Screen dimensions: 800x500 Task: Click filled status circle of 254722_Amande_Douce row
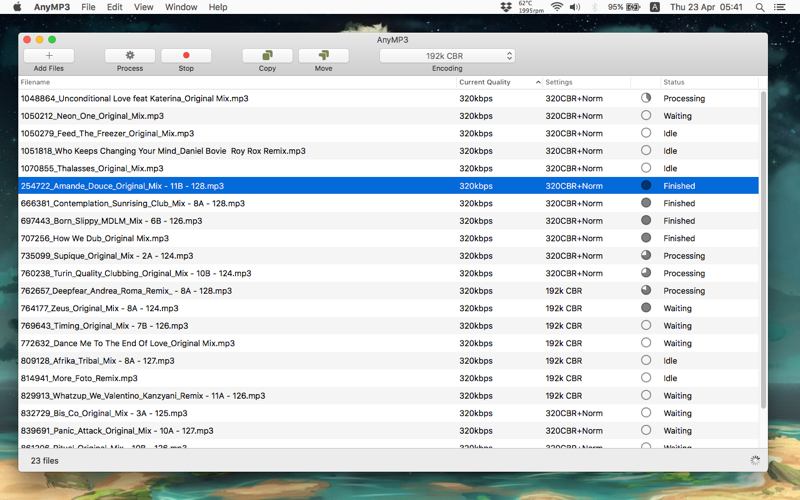[646, 185]
